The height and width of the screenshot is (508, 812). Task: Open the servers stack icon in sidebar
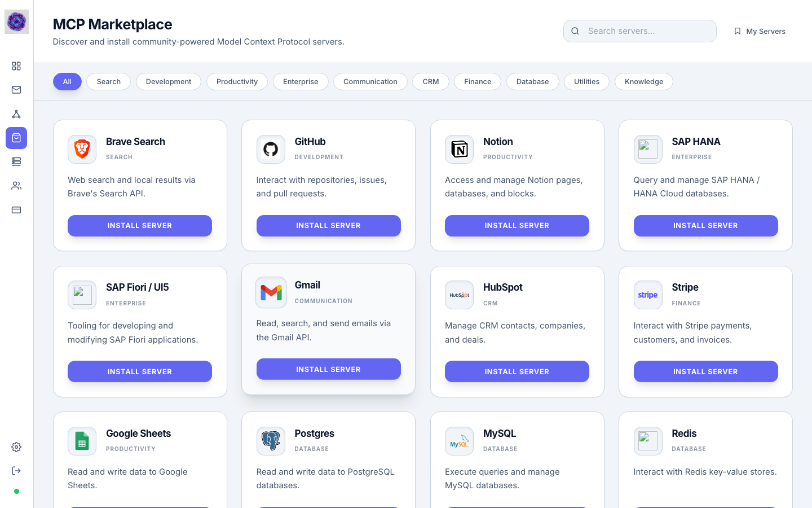(x=16, y=161)
